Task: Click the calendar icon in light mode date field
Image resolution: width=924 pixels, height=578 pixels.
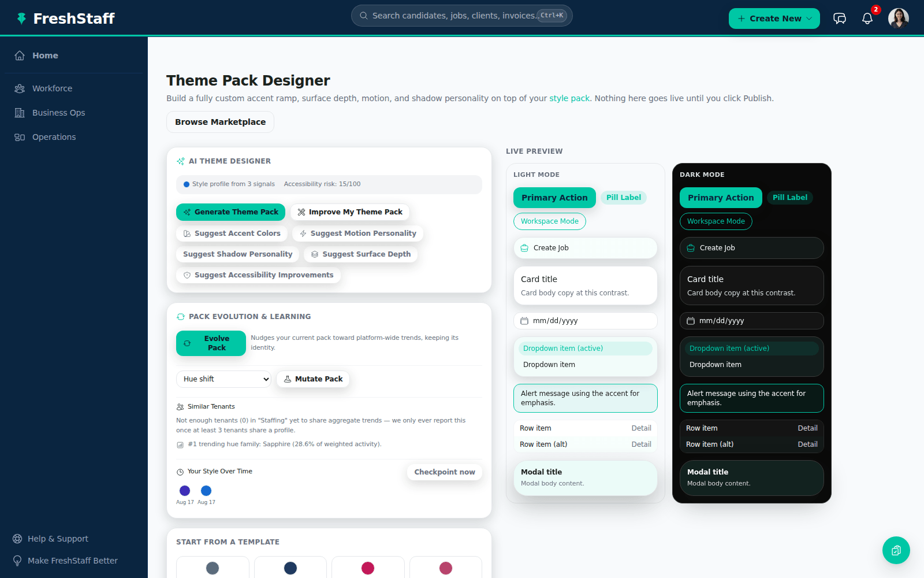Action: point(524,321)
